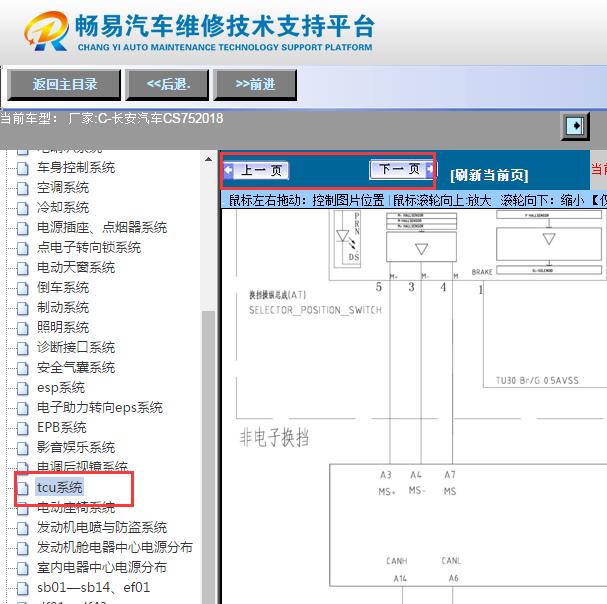Open 电动天窗系统 entry

tap(76, 268)
